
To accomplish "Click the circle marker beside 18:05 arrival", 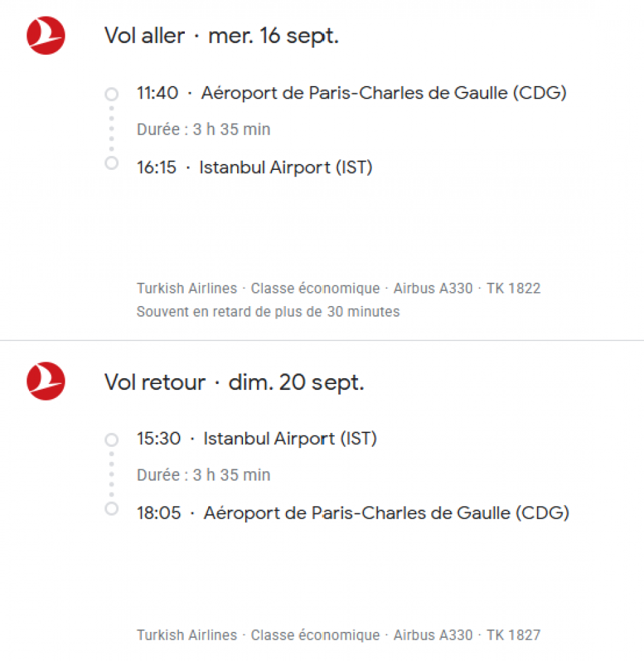I will click(x=112, y=508).
